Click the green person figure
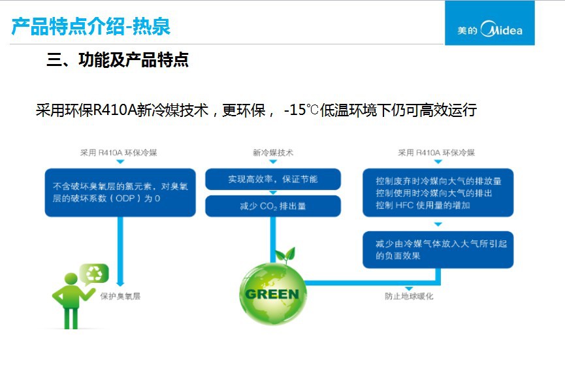565x392 pixels. [73, 301]
